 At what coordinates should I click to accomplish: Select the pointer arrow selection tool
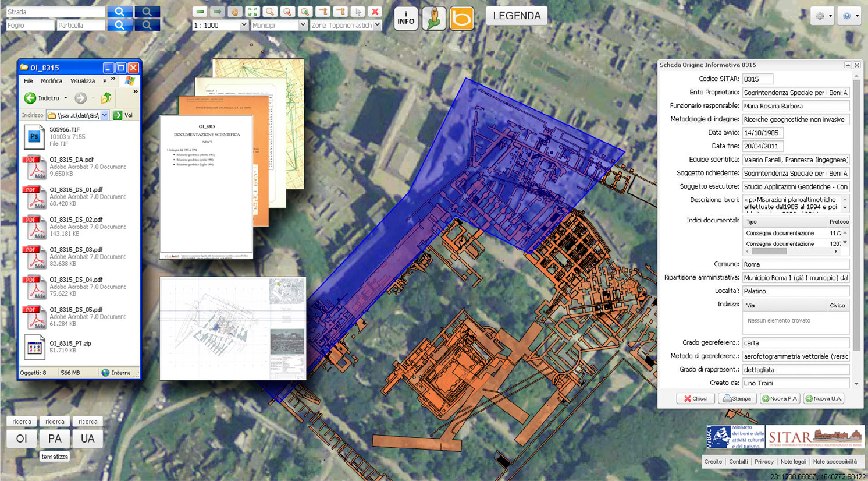(x=358, y=12)
